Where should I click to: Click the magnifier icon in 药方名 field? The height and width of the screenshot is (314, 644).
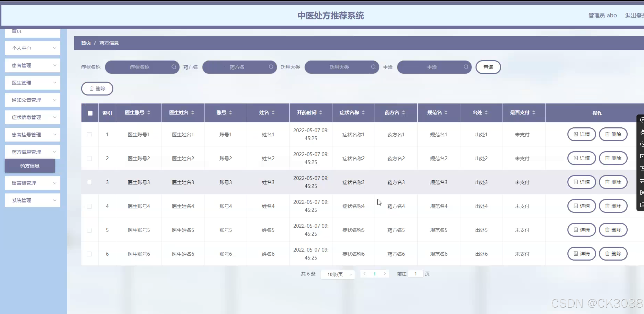tap(271, 67)
